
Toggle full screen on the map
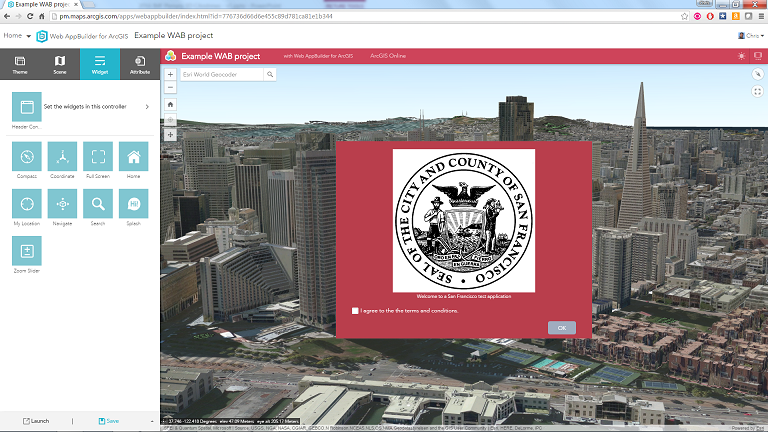[x=758, y=91]
